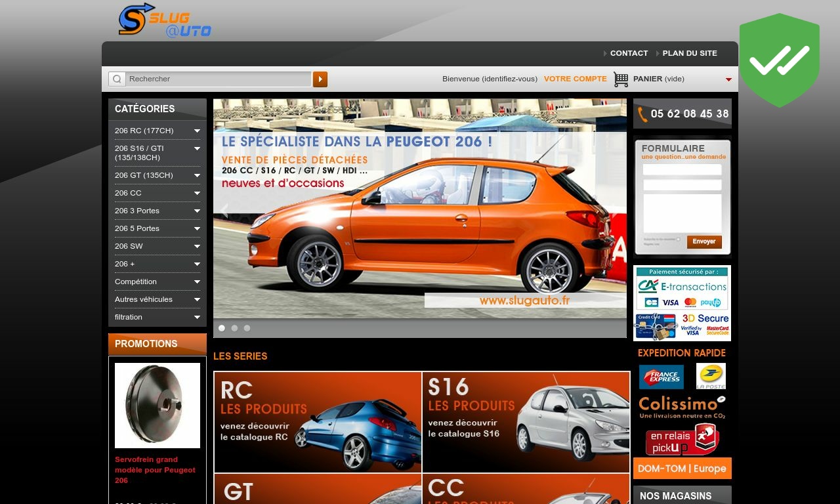Click the www.slugauto.fr banner link
Image resolution: width=840 pixels, height=504 pixels.
524,301
